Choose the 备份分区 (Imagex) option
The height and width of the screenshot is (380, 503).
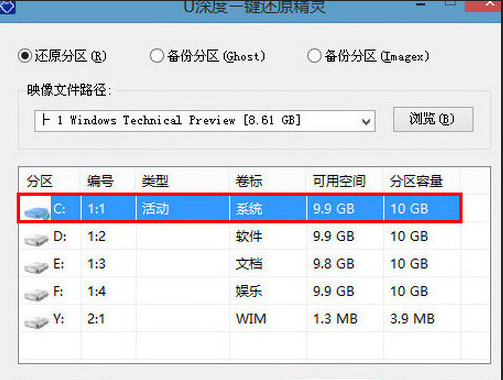(x=314, y=56)
